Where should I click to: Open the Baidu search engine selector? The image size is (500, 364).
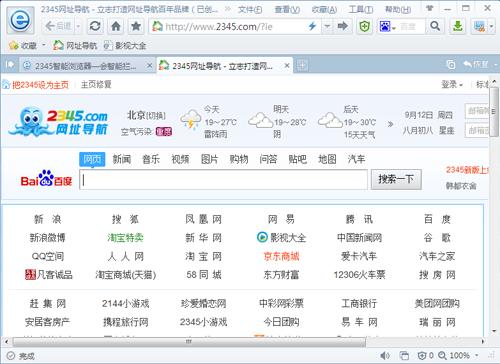[x=387, y=26]
